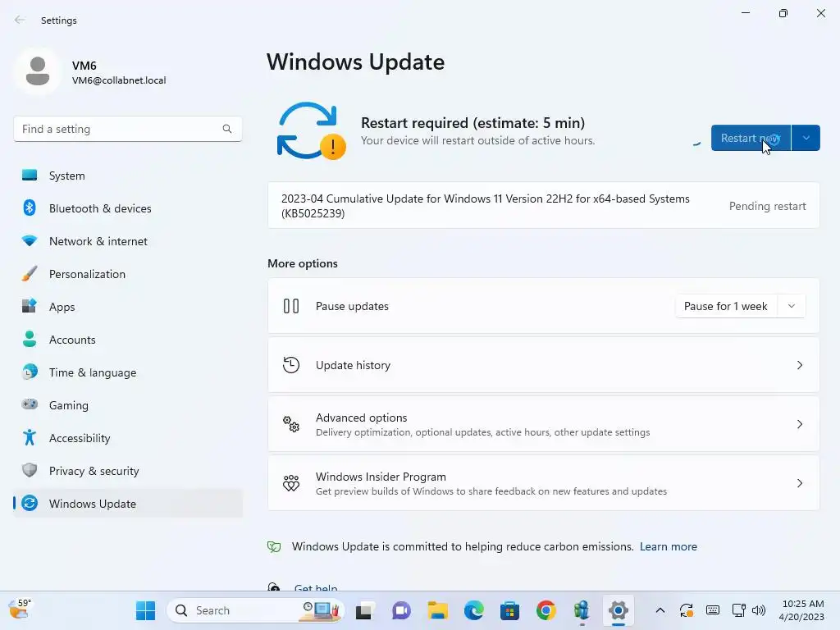Go to Bluetooth & devices settings
Screen dimensions: 840x630
(128, 208)
